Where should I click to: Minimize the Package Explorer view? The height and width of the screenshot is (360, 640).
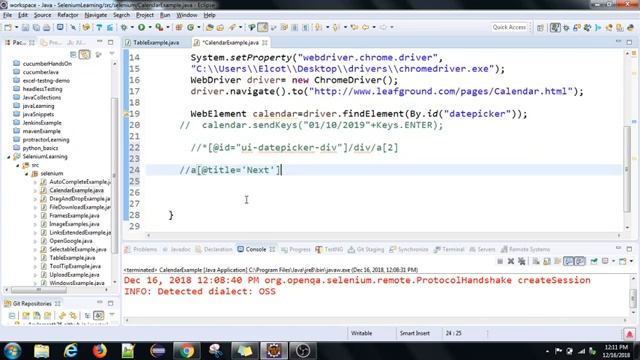point(100,42)
